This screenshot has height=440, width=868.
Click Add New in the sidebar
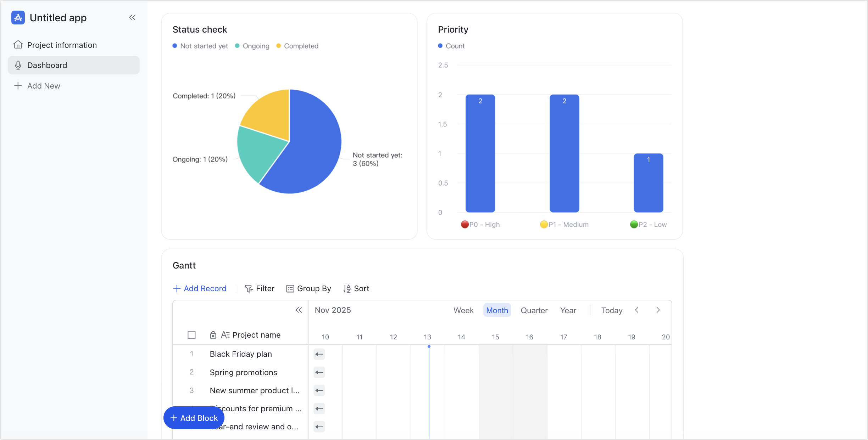37,86
